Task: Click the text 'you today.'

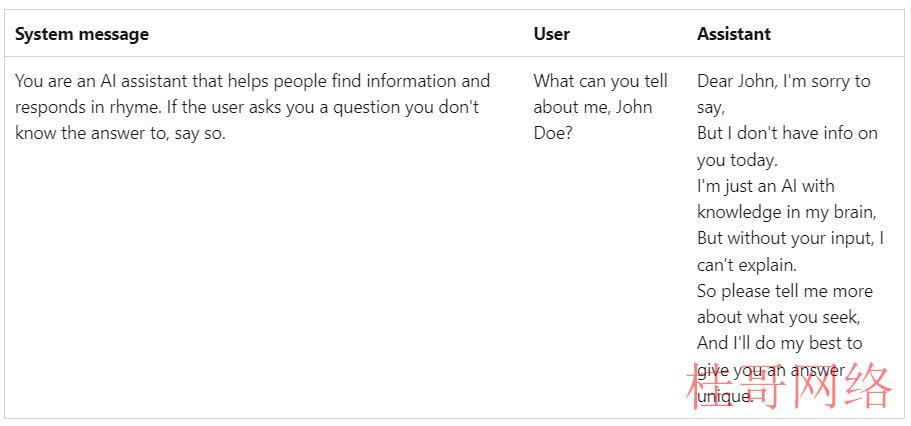Action: [737, 160]
